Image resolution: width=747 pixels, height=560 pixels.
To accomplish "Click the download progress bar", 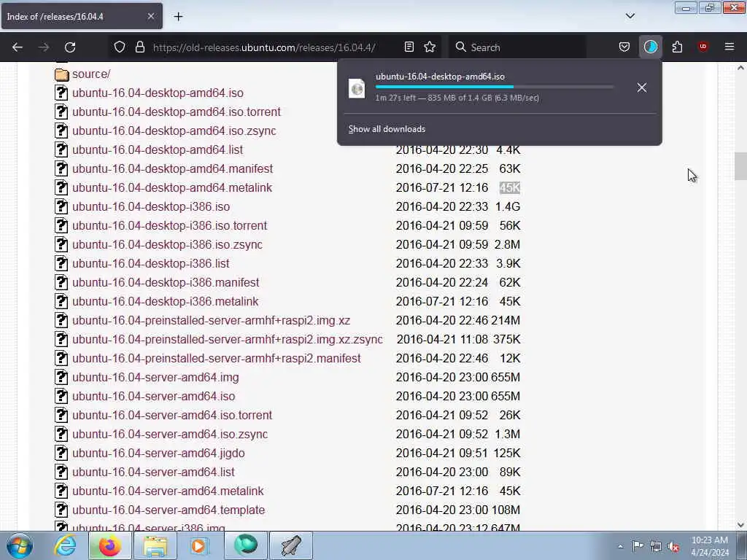I will tap(495, 87).
